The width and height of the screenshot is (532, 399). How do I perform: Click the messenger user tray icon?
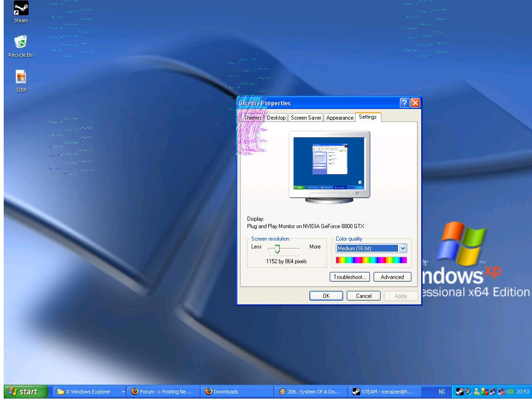477,392
